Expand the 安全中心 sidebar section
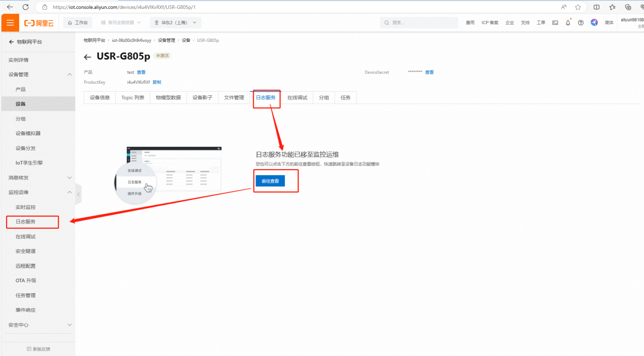The image size is (644, 356). (x=69, y=325)
